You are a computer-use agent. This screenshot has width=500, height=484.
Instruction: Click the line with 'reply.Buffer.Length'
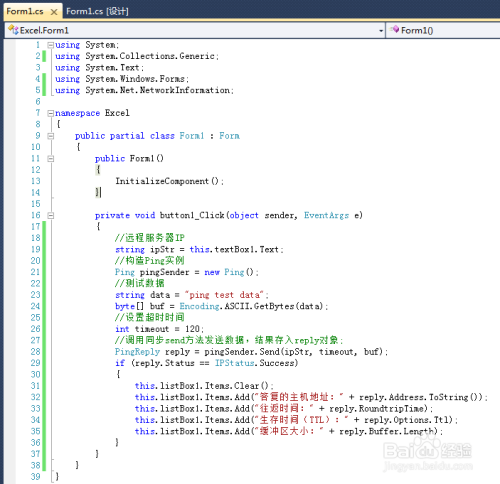coord(289,431)
